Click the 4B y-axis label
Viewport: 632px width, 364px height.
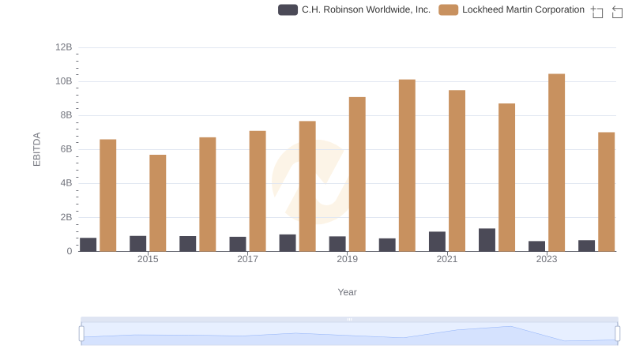66,183
